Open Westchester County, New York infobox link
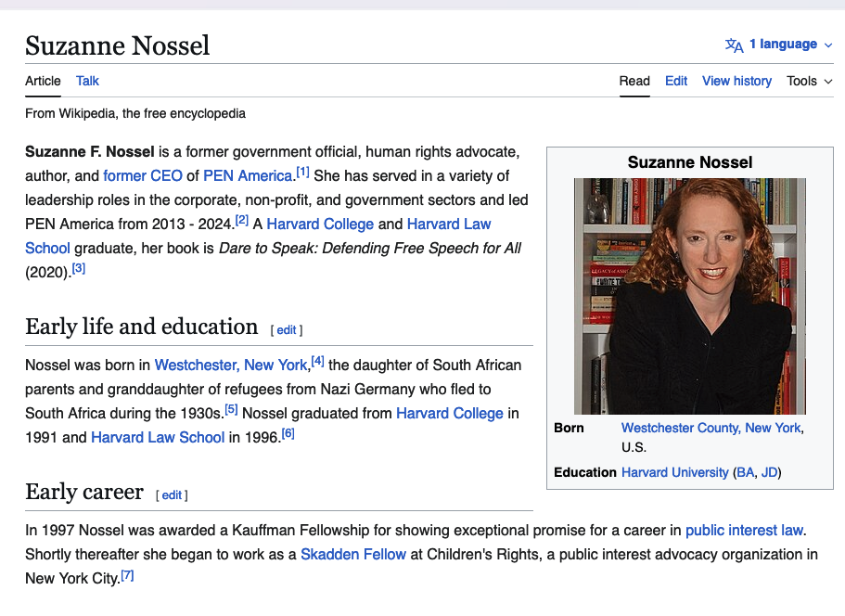This screenshot has height=616, width=845. pos(711,428)
